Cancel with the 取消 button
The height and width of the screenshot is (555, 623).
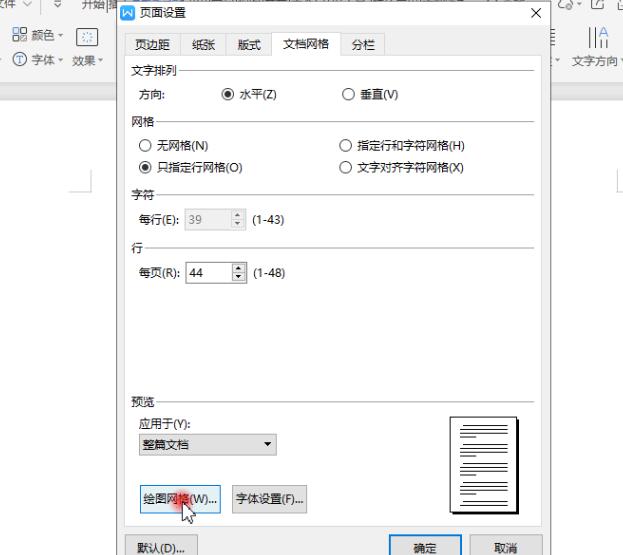pos(506,547)
